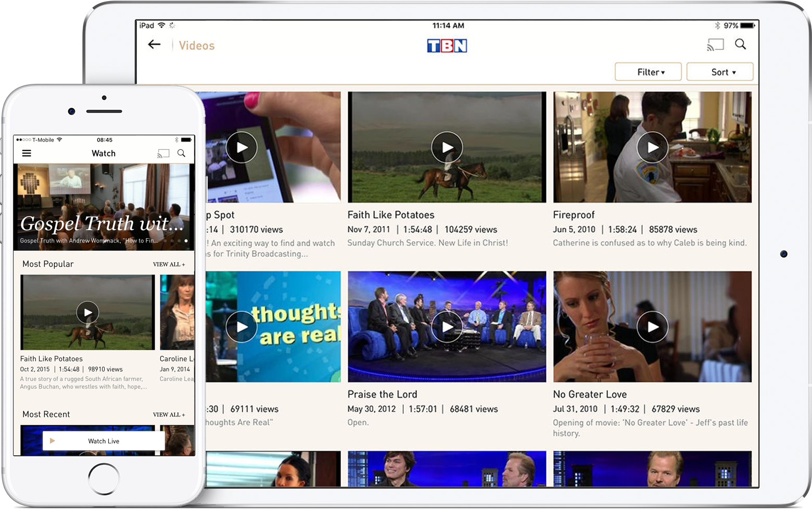
Task: Tap the iPad Wi-Fi status icon
Action: coord(161,25)
